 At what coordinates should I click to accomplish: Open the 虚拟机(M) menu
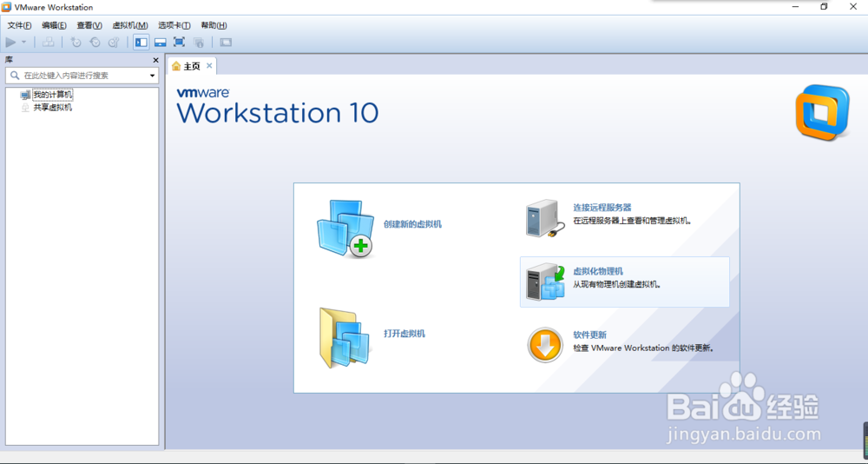pyautogui.click(x=130, y=25)
